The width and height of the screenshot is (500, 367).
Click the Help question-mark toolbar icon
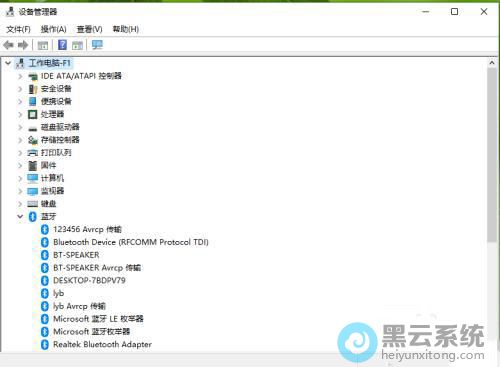62,45
